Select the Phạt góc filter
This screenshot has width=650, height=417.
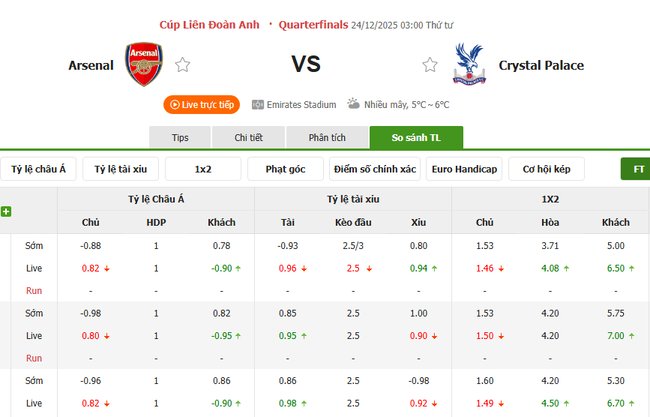pyautogui.click(x=285, y=169)
